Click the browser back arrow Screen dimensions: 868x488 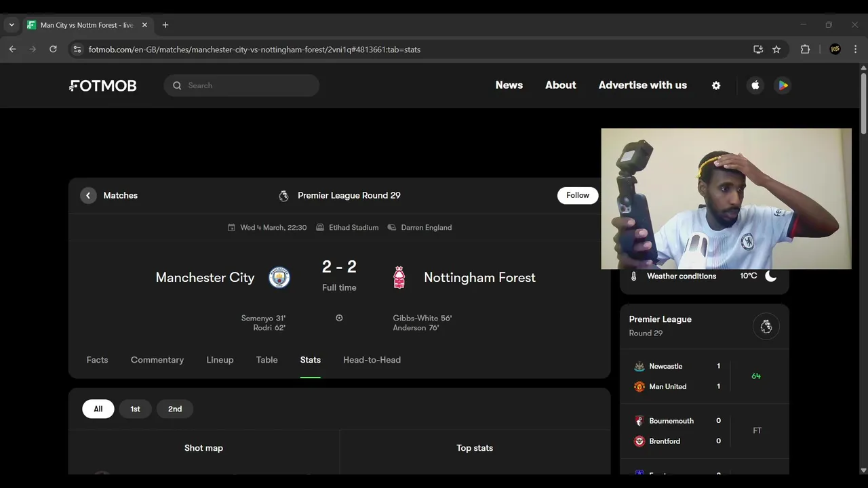(x=12, y=49)
